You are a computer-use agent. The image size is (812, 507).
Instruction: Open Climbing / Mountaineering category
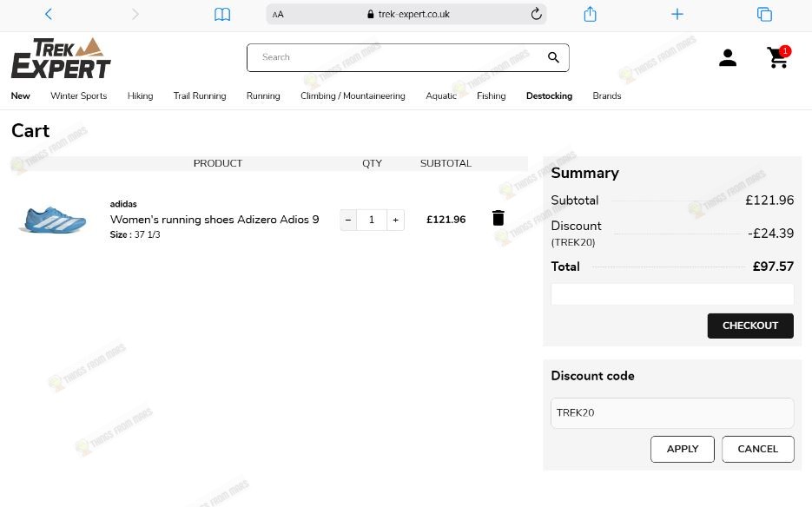pyautogui.click(x=353, y=95)
